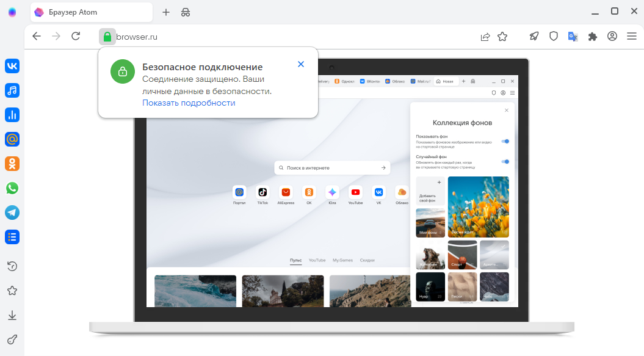Open the browser hamburger menu
This screenshot has height=356, width=644.
coord(632,36)
